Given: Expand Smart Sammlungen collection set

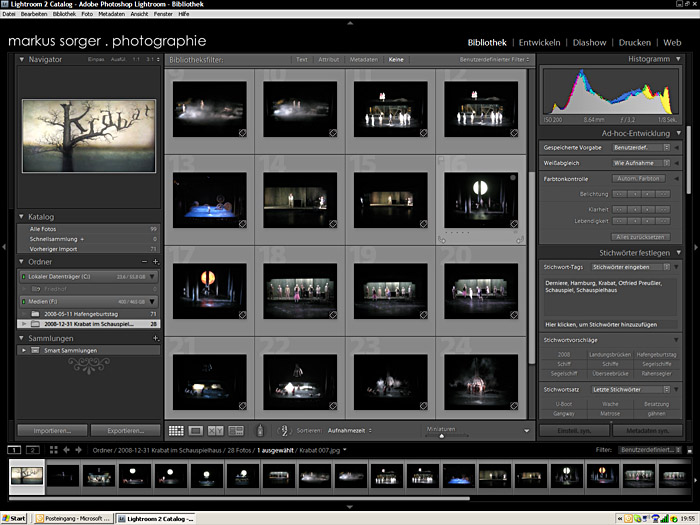Looking at the screenshot, I should point(24,350).
